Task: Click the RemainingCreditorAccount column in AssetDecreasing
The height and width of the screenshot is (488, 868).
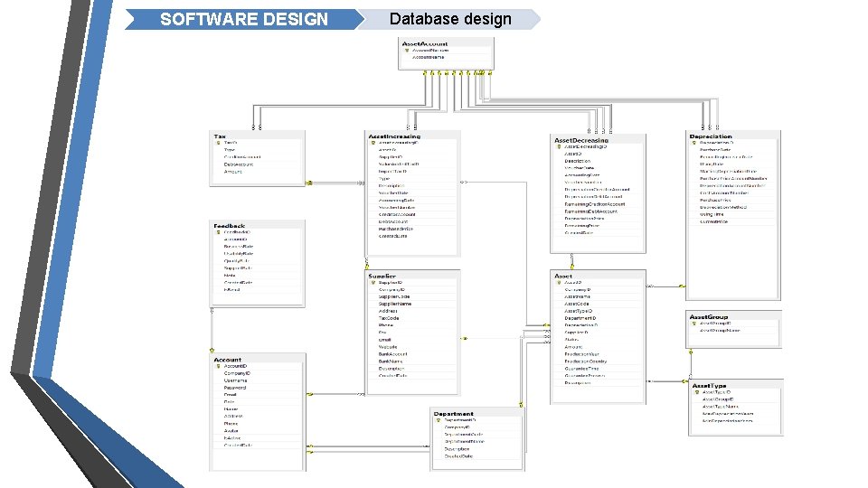Action: 595,204
